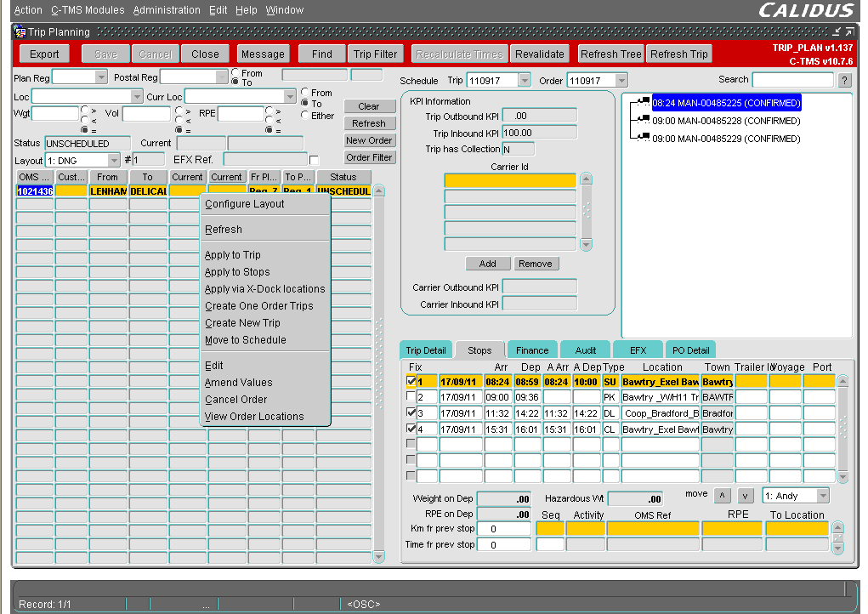Open the Action menu

[28, 10]
